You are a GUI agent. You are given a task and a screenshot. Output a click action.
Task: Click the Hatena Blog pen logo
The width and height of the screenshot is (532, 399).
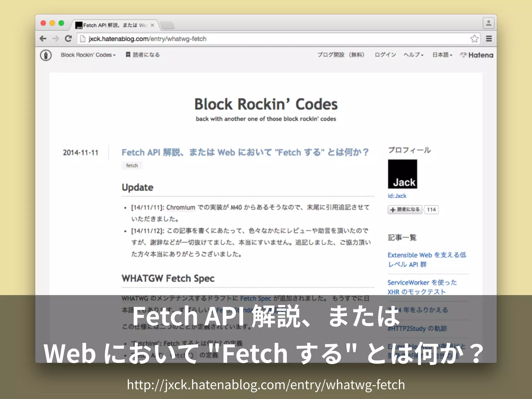coord(46,55)
